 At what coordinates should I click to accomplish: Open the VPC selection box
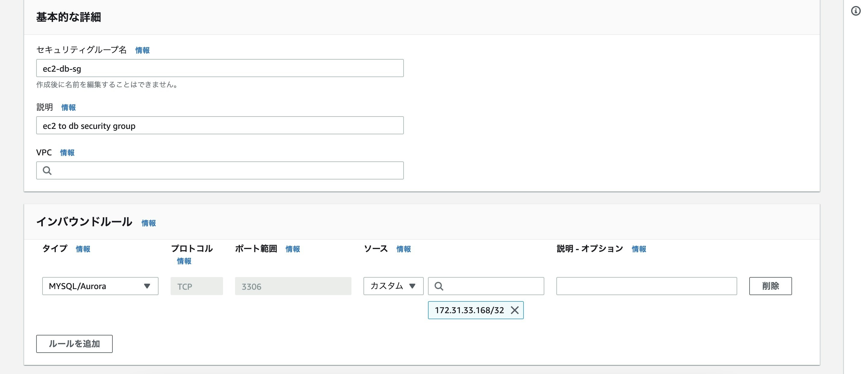pos(219,170)
